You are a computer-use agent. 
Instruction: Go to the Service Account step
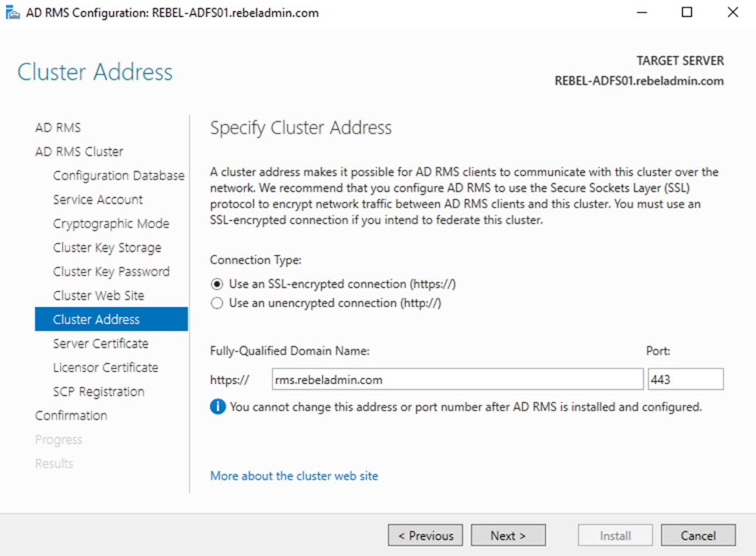point(97,199)
